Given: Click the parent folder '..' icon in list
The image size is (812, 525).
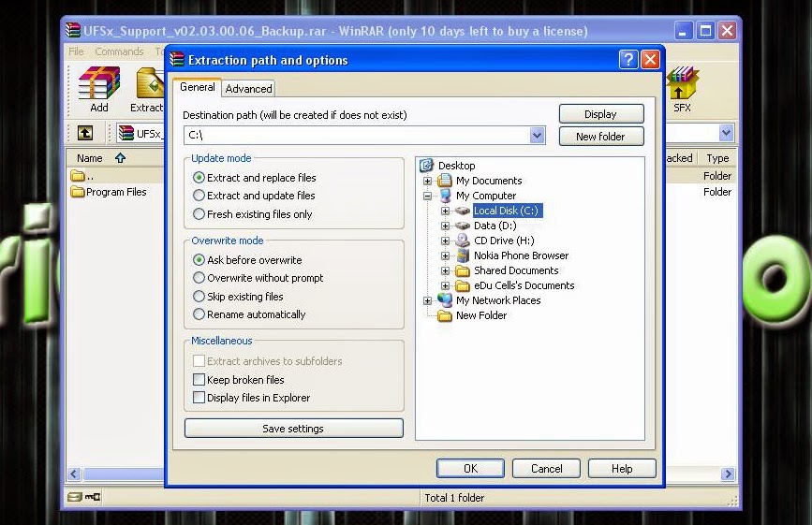Looking at the screenshot, I should coord(78,176).
